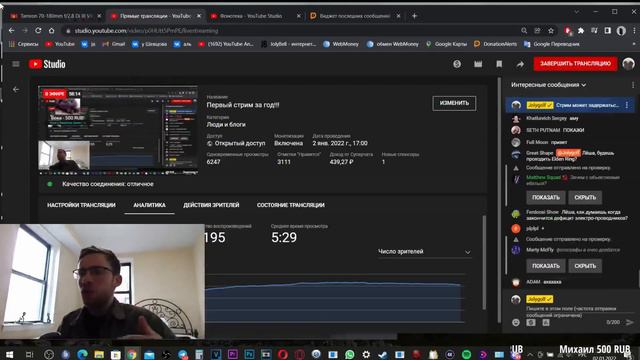Screen dimensions: 640x360
Task: Open the Windows Start button
Action: coord(10,354)
